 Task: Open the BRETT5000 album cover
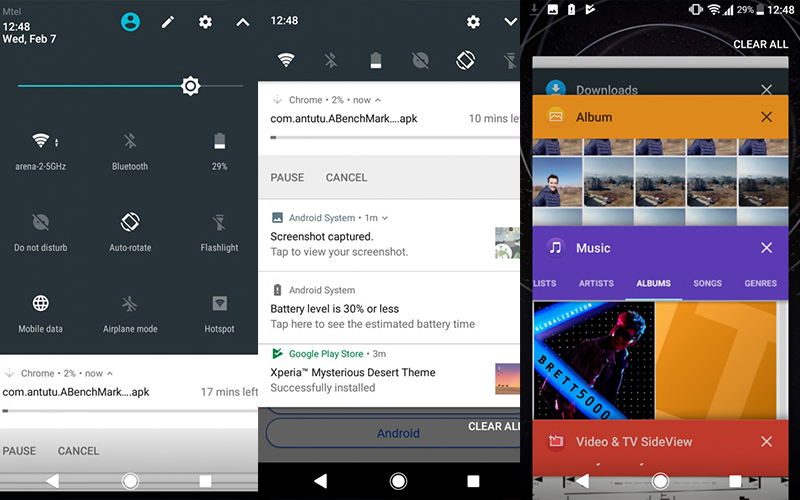point(594,360)
